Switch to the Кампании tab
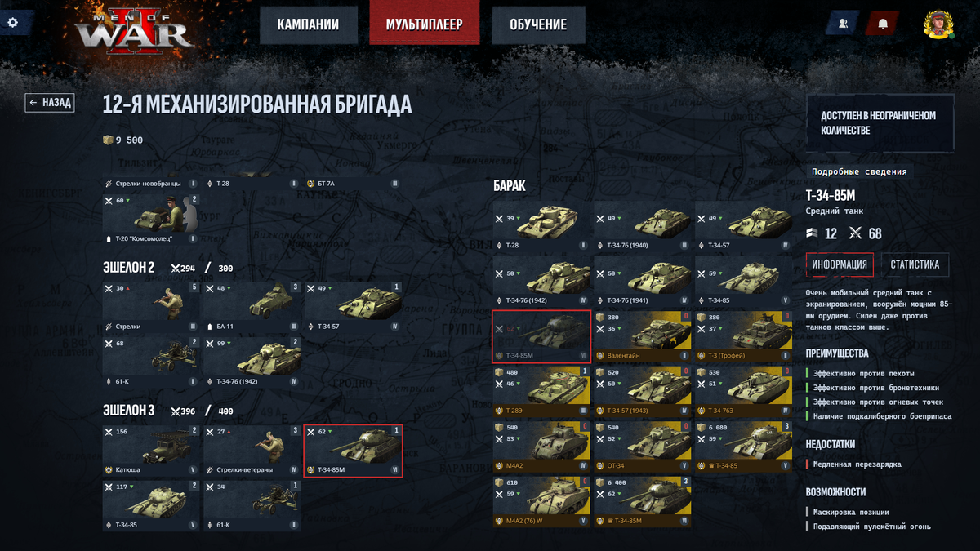Viewport: 980px width, 551px height. (x=308, y=24)
